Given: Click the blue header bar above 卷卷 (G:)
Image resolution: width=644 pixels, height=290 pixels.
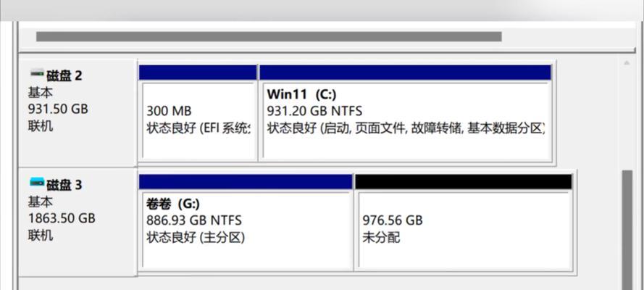Looking at the screenshot, I should tap(245, 181).
